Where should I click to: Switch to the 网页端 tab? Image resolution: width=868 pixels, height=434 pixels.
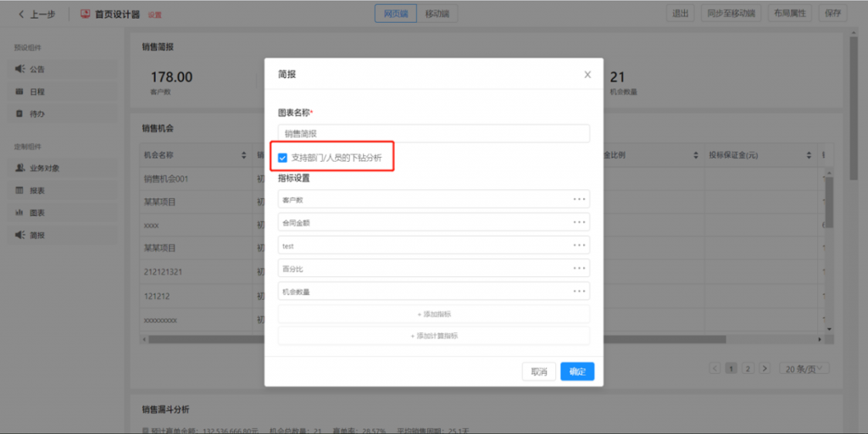396,14
